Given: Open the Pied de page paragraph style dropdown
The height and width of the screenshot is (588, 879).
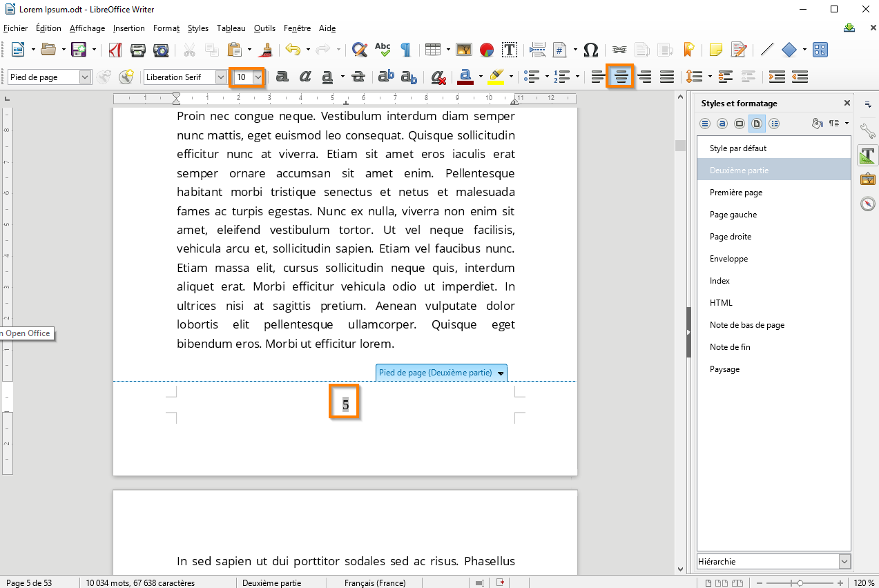Looking at the screenshot, I should [85, 77].
